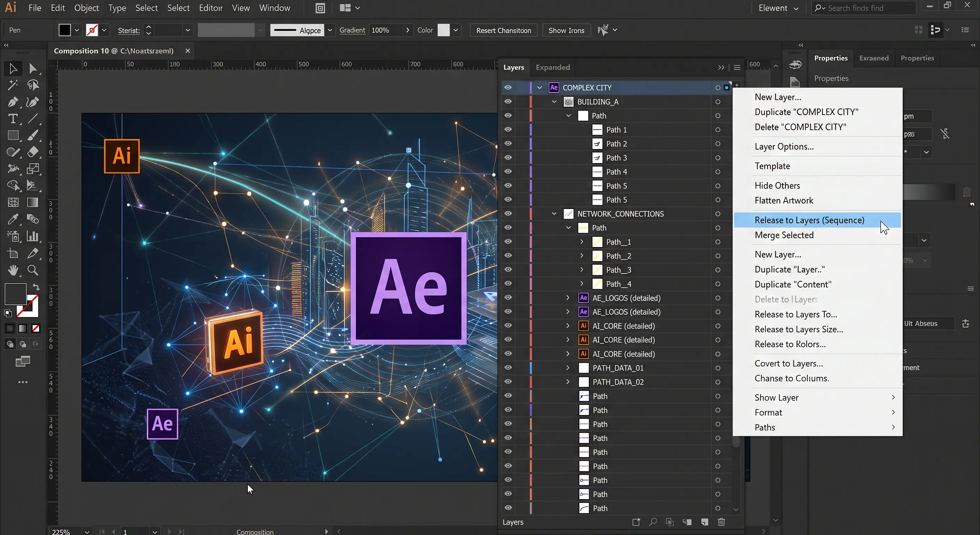This screenshot has height=535, width=980.
Task: Toggle visibility of NETWORK_CONNECTIONS layer
Action: pos(508,214)
